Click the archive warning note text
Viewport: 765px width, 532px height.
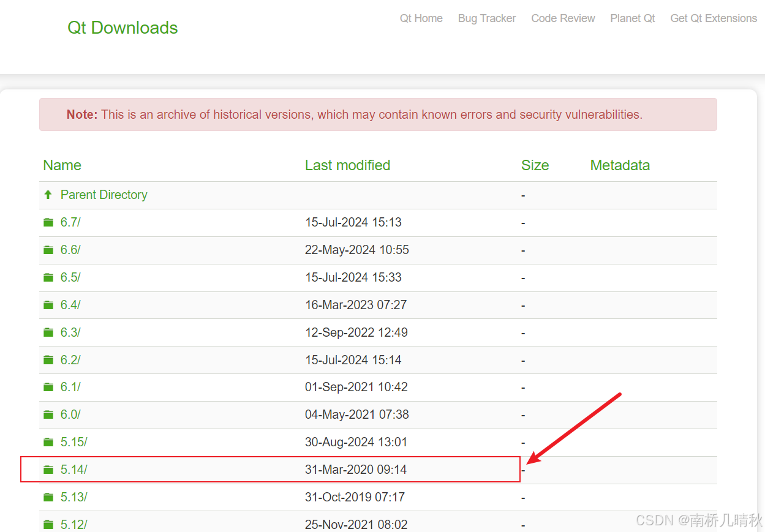(355, 114)
